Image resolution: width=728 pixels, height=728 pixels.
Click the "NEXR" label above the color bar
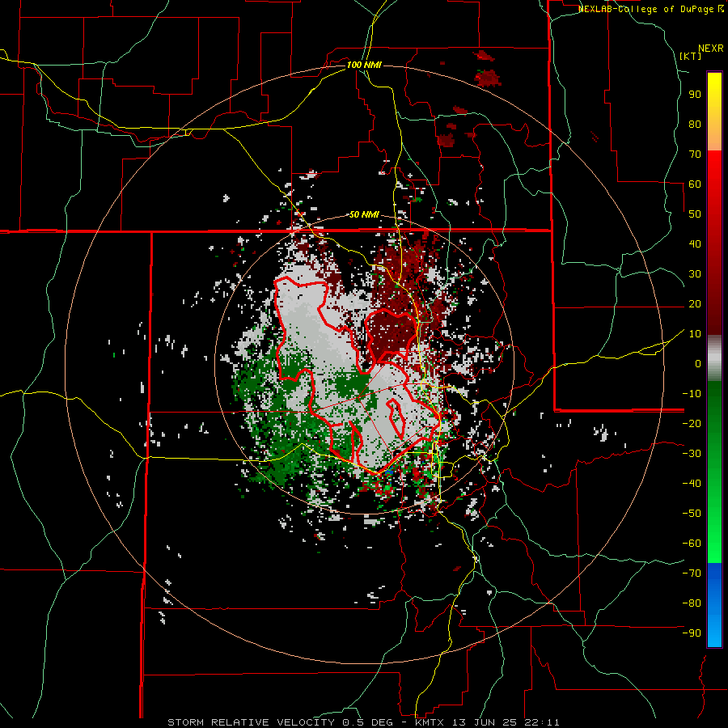click(711, 49)
